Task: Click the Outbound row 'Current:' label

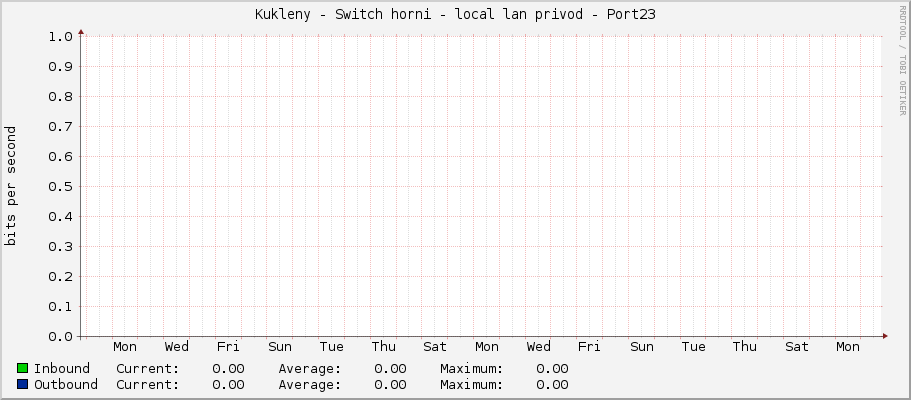Action: 148,385
